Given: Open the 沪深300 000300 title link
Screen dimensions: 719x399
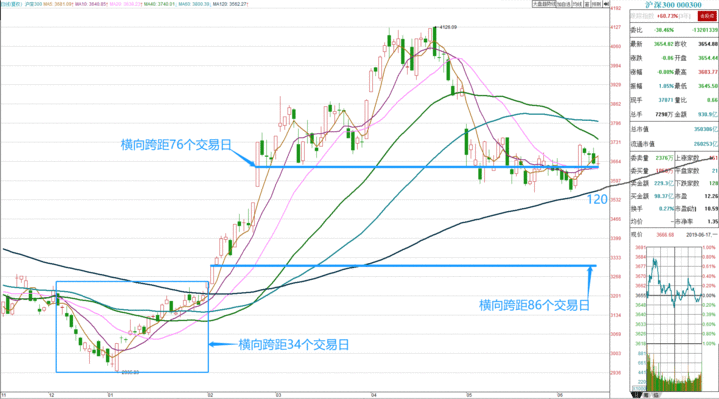Looking at the screenshot, I should (x=673, y=5).
